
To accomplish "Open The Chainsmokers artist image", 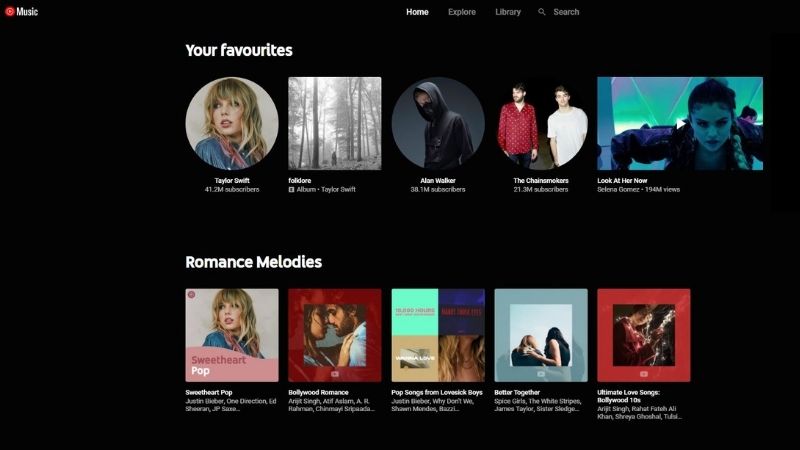I will point(541,123).
